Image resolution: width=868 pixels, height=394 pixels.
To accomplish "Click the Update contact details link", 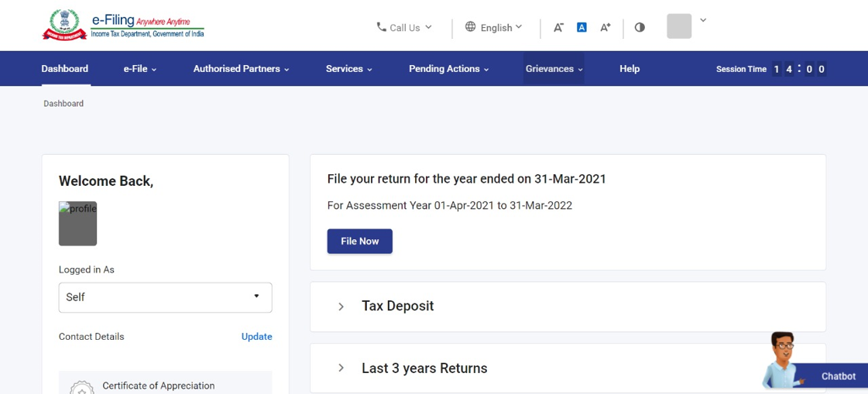I will pyautogui.click(x=256, y=337).
